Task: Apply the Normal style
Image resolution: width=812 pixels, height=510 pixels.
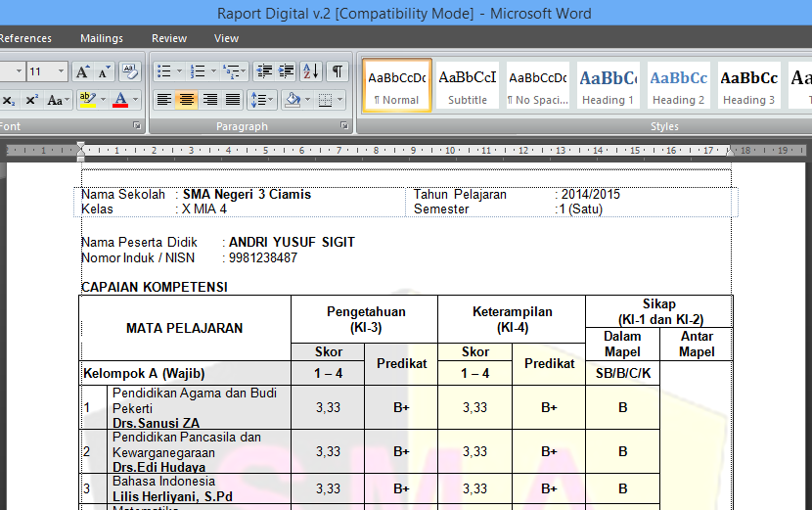Action: click(397, 85)
